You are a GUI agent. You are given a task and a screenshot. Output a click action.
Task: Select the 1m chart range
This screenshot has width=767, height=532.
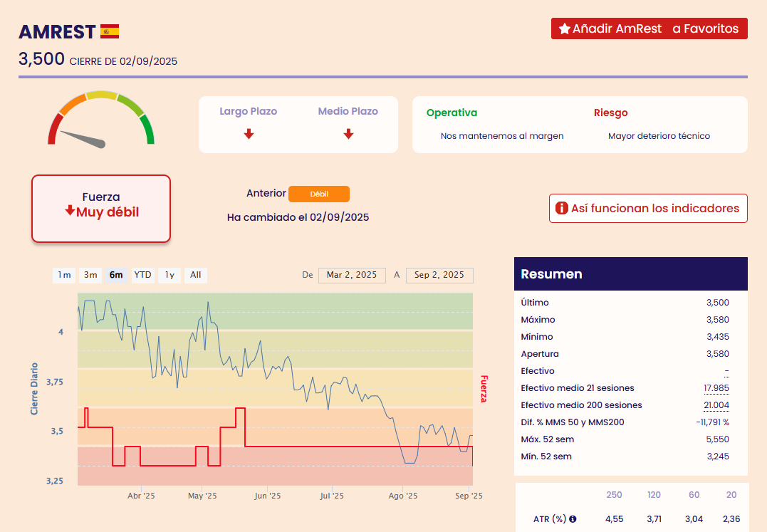click(x=64, y=275)
